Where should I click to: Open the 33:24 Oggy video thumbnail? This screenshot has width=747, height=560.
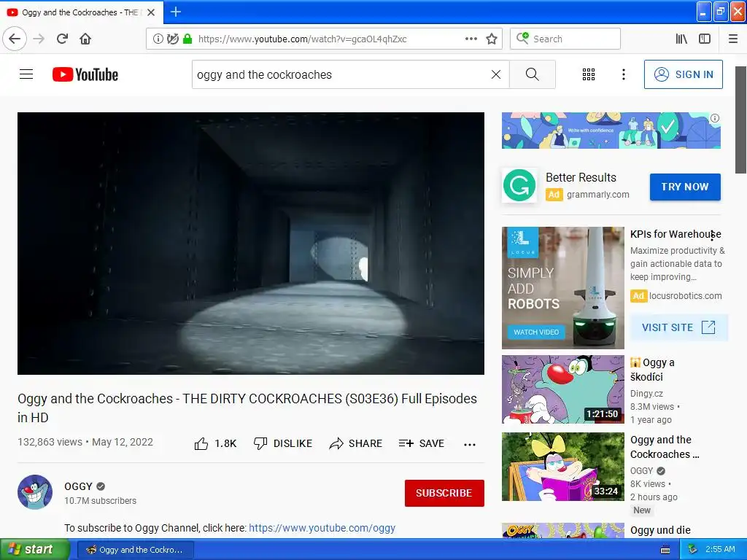tap(562, 467)
